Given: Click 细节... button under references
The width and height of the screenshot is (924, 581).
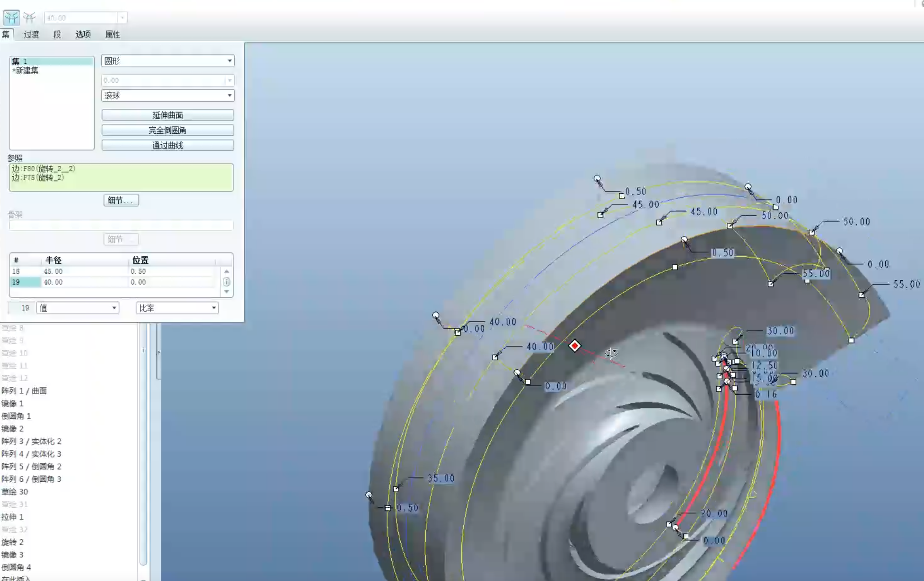Looking at the screenshot, I should click(x=121, y=200).
